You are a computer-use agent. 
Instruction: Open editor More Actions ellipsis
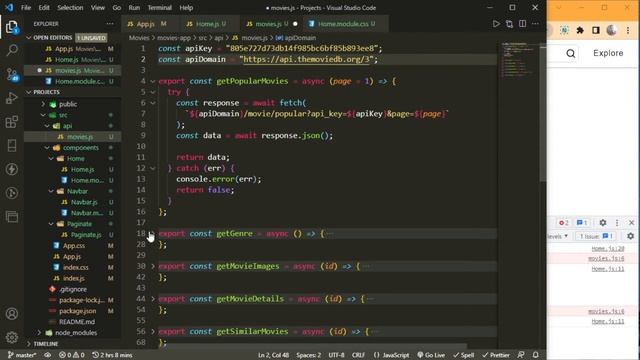[x=535, y=24]
